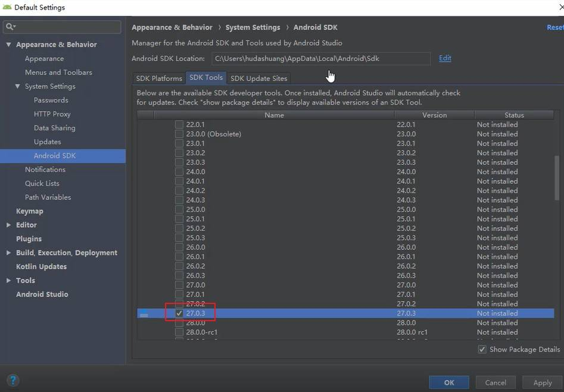This screenshot has height=392, width=564.
Task: Select HTTP Proxy settings
Action: 52,114
